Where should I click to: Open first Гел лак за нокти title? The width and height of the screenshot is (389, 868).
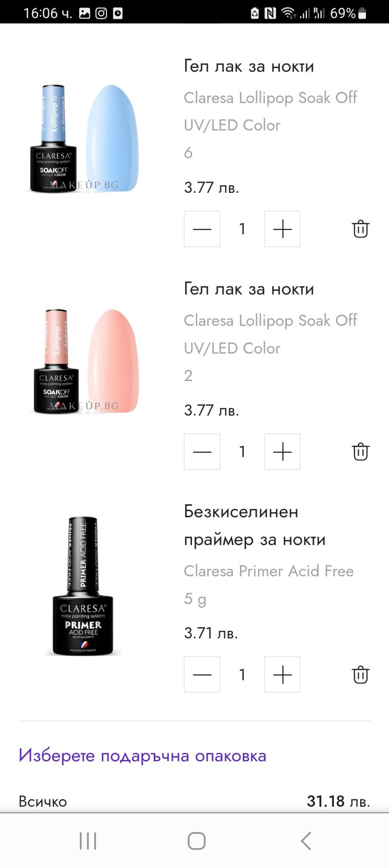point(249,66)
